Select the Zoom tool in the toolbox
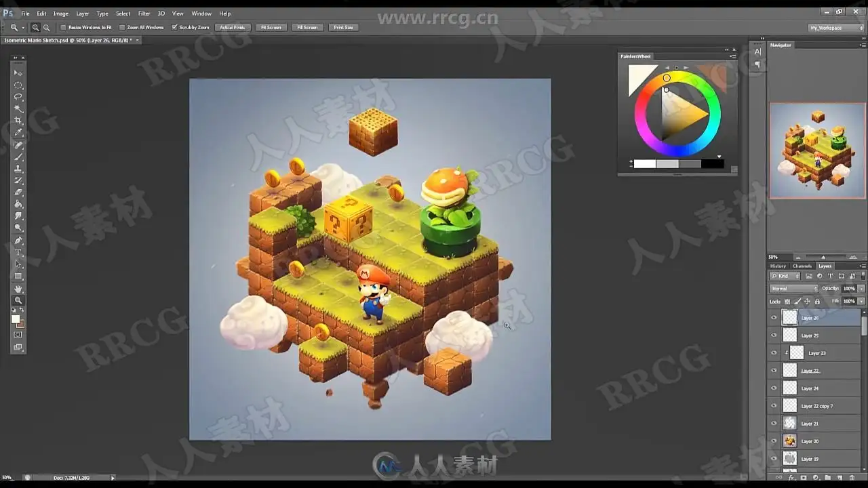This screenshot has height=488, width=868. pos(18,300)
